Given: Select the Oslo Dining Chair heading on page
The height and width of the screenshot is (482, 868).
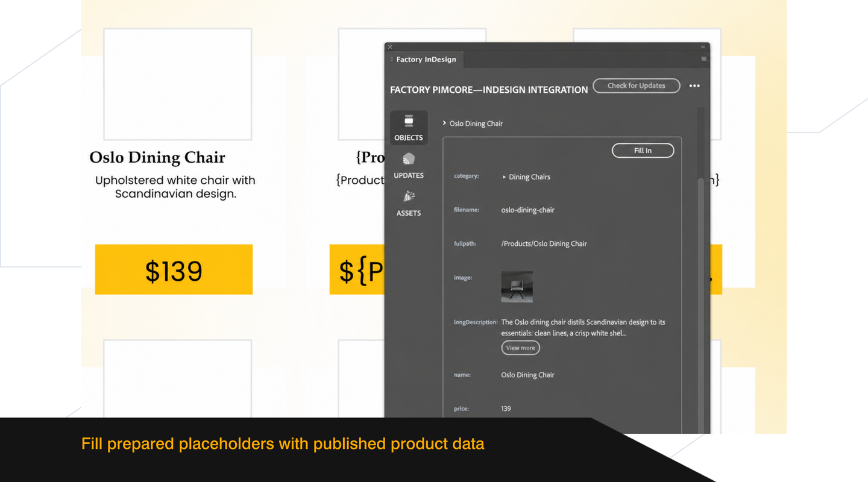Looking at the screenshot, I should click(x=157, y=158).
